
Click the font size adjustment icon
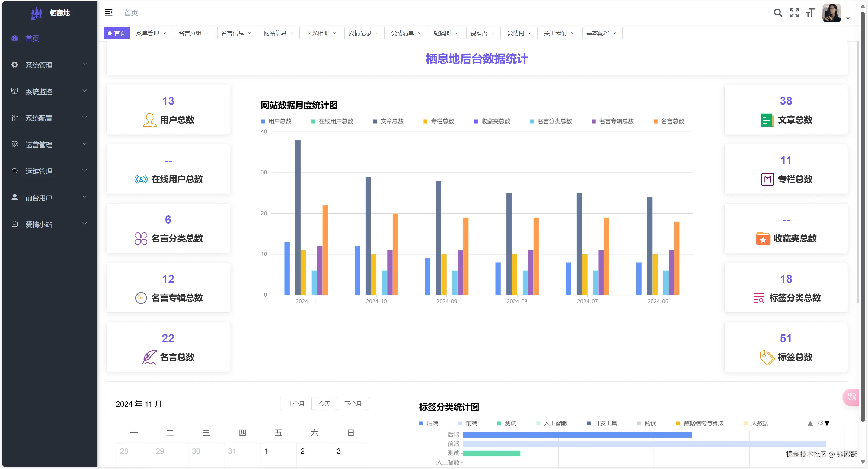click(x=810, y=13)
